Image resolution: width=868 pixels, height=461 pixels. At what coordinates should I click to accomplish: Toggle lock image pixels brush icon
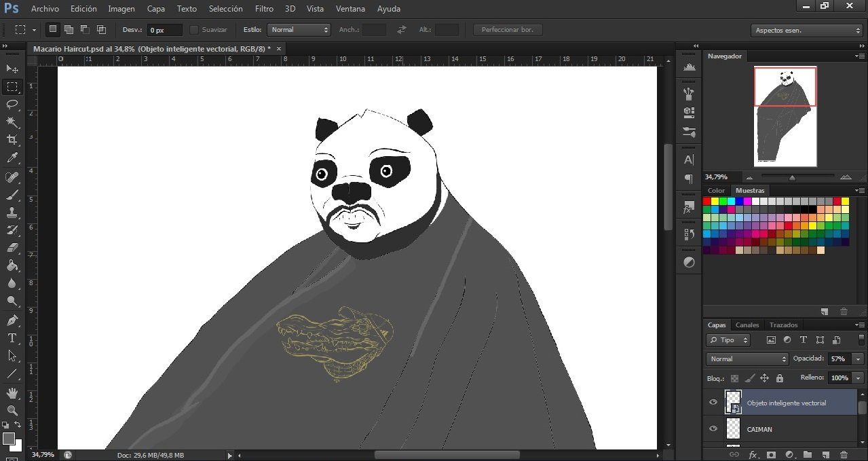click(x=749, y=378)
